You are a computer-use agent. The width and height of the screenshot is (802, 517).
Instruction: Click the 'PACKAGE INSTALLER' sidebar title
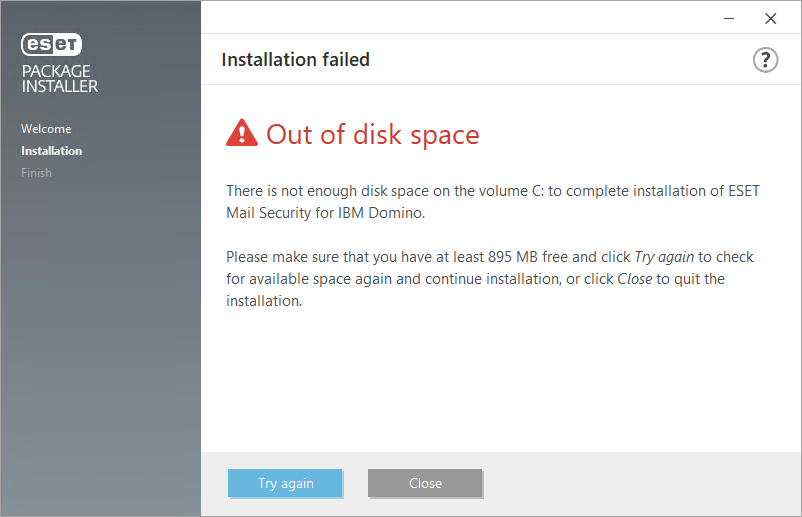coord(60,79)
